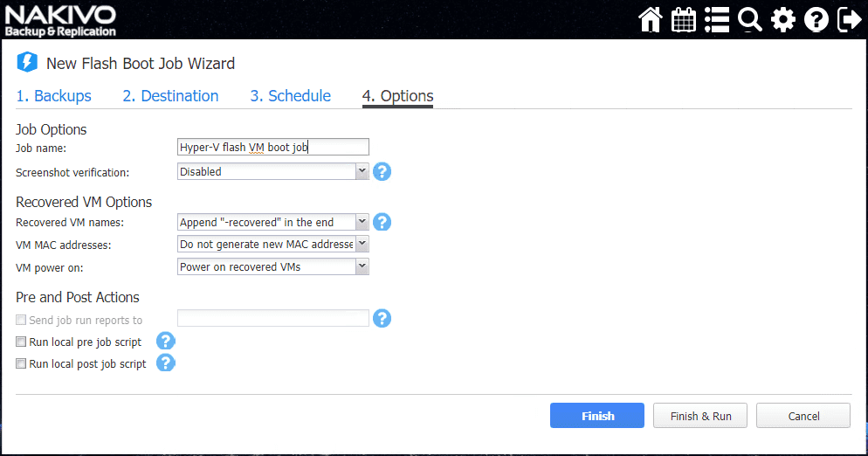Click the search magnifier icon

[x=750, y=19]
